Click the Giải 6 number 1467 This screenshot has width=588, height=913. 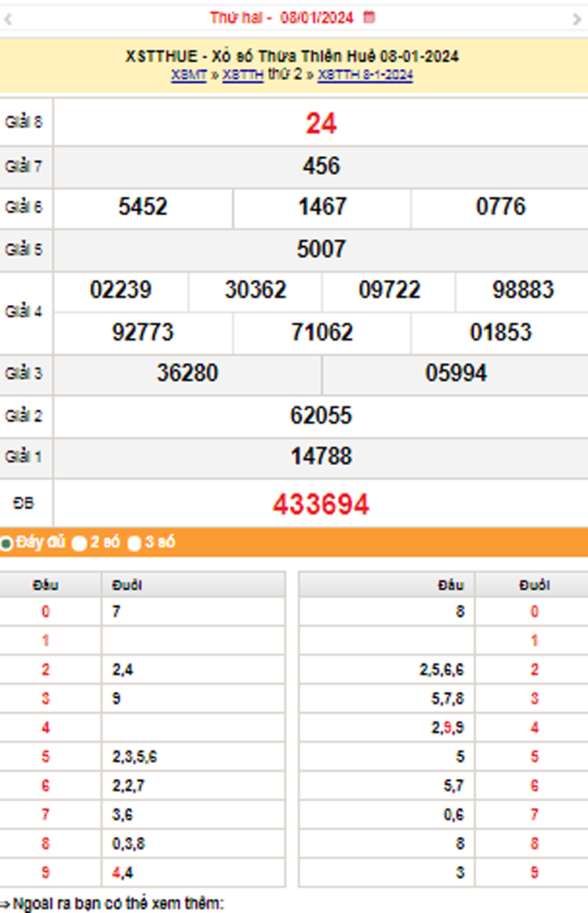[322, 207]
